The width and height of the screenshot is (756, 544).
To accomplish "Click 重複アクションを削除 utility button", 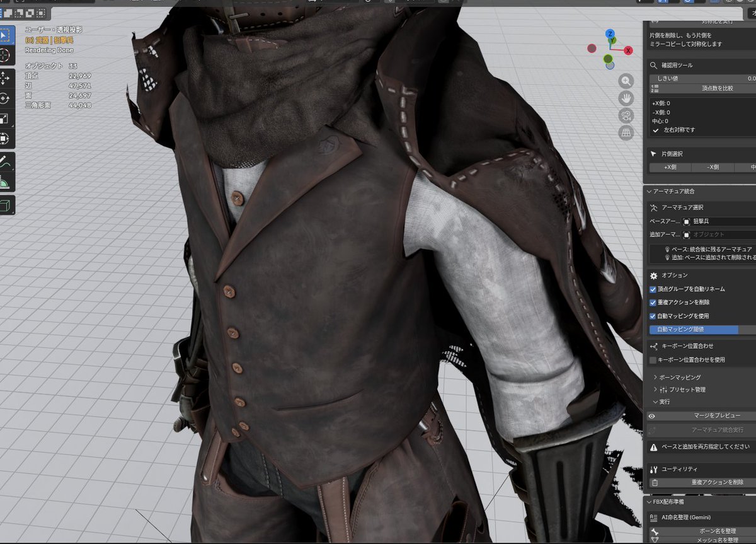I will (x=702, y=482).
